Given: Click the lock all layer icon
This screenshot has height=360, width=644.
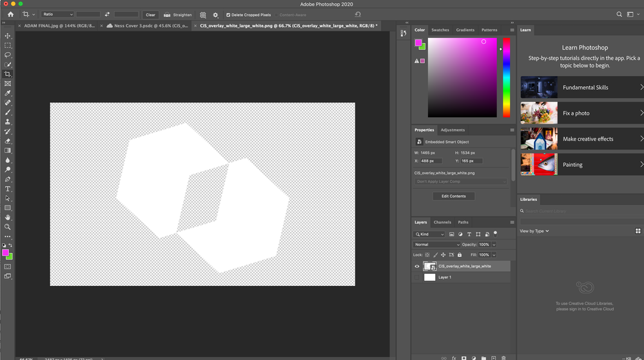Looking at the screenshot, I should 460,255.
